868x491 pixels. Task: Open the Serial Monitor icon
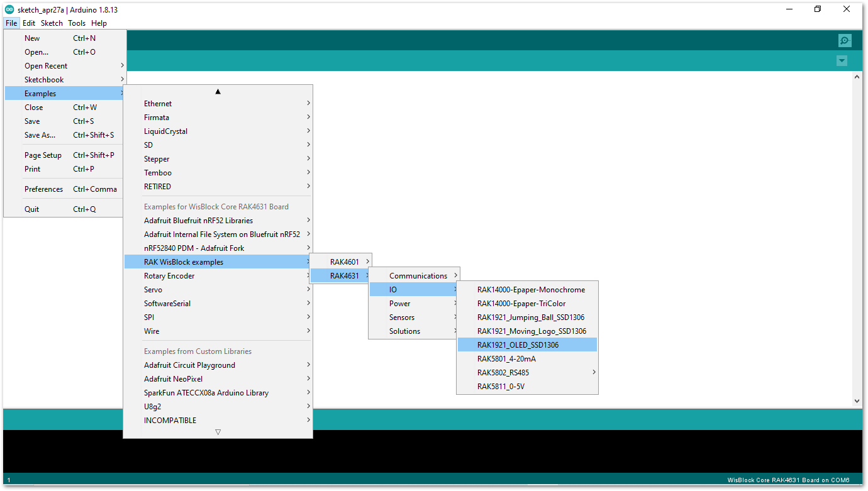[844, 41]
